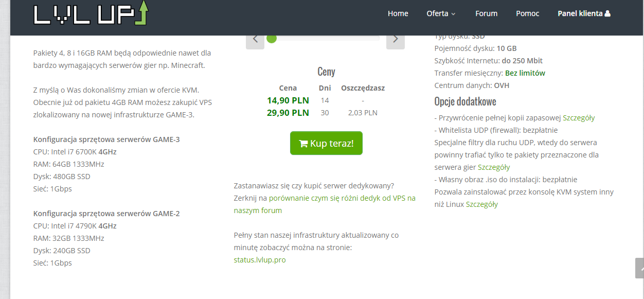
Task: Go to the Home page
Action: 398,13
